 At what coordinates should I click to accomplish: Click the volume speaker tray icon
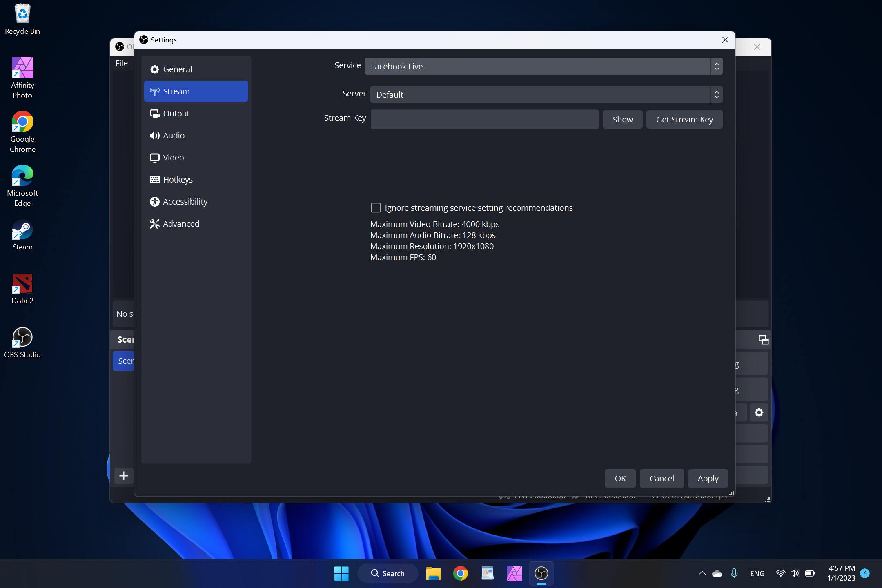(x=795, y=573)
